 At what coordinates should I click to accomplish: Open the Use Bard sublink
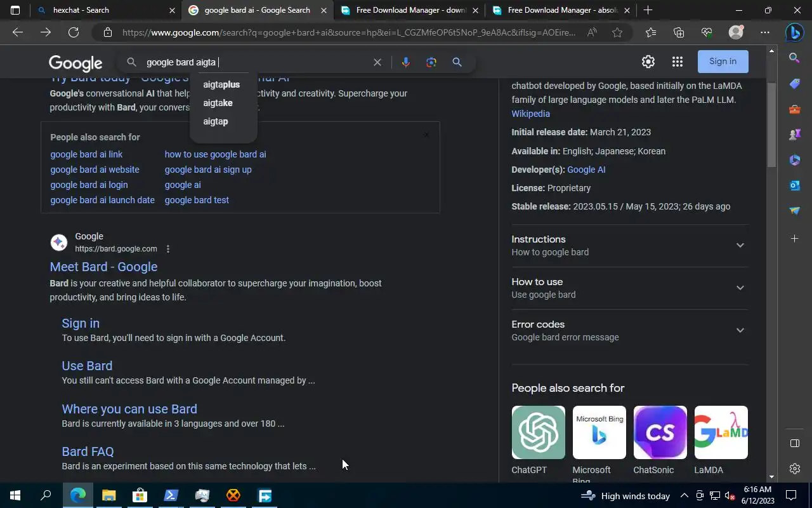87,366
